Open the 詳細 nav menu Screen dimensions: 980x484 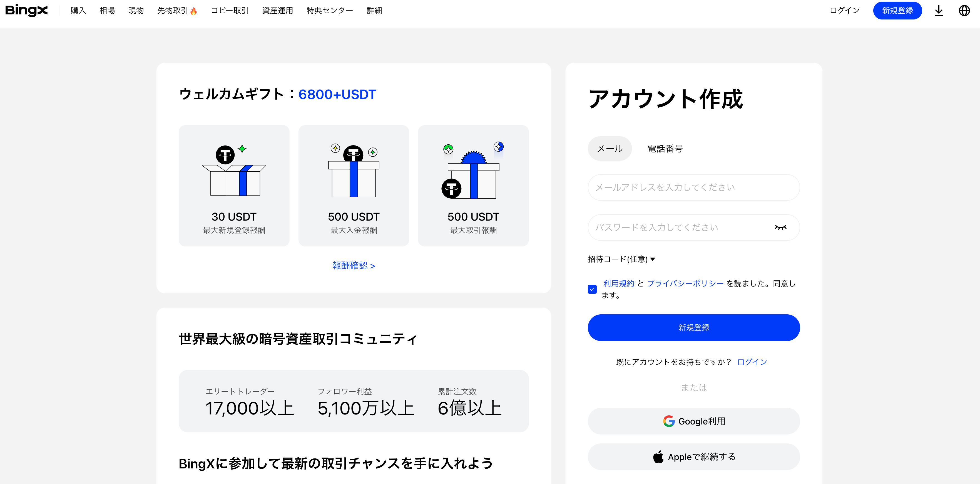(x=374, y=11)
